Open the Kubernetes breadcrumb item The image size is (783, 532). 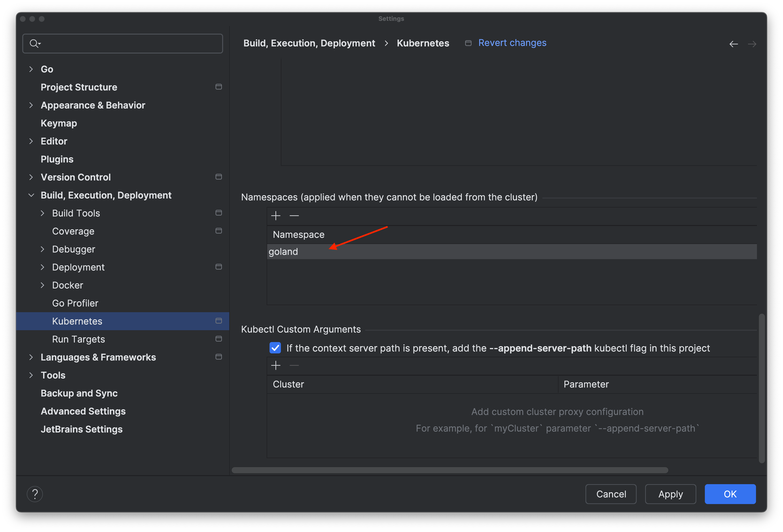(423, 43)
